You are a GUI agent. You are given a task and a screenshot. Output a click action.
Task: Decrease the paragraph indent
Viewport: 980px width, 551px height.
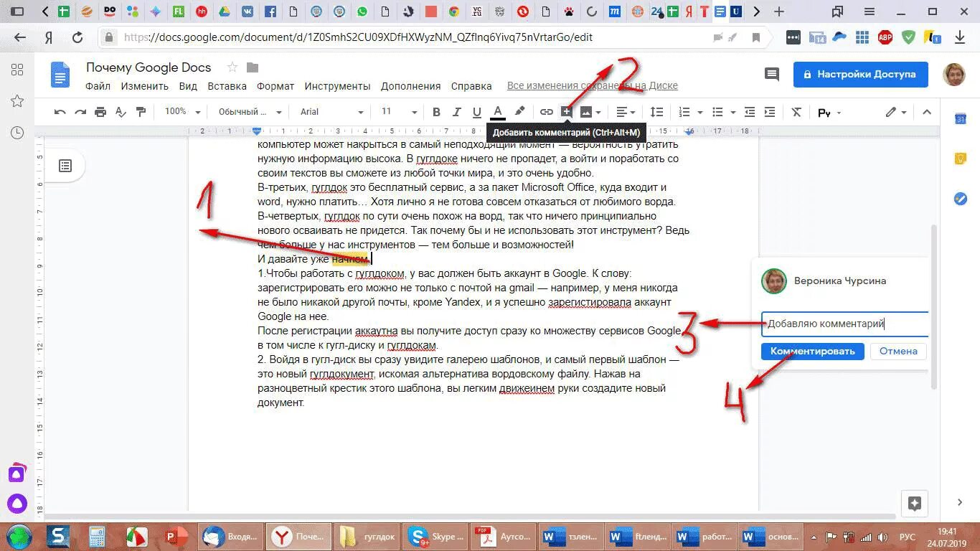750,112
